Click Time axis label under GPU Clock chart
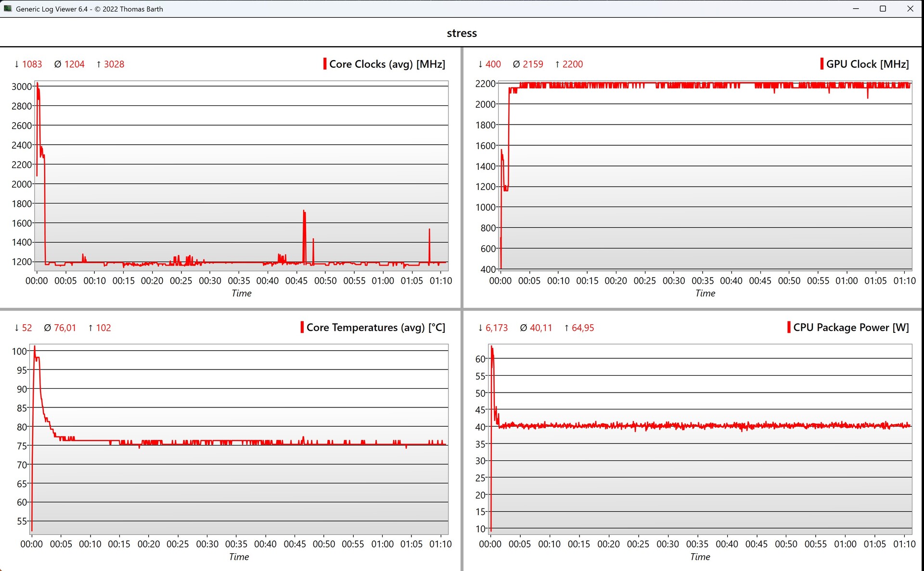Image resolution: width=924 pixels, height=571 pixels. click(705, 293)
